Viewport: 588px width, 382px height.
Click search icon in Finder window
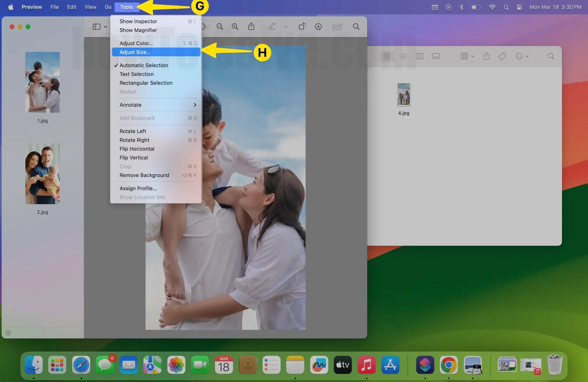click(551, 56)
